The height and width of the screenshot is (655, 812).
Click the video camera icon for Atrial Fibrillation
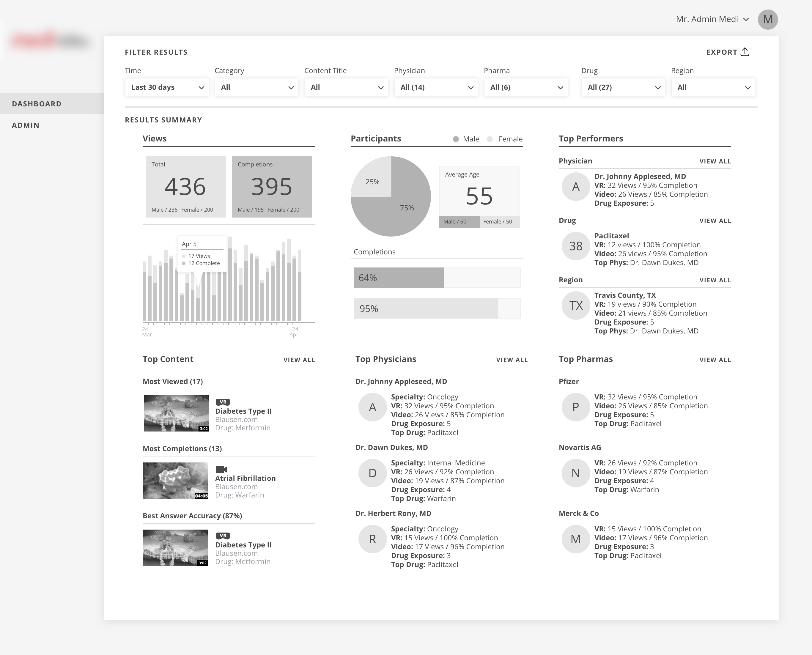click(221, 469)
